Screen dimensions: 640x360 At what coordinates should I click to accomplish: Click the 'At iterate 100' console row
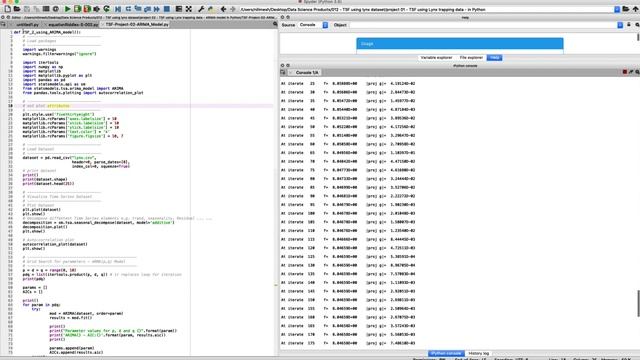point(348,213)
